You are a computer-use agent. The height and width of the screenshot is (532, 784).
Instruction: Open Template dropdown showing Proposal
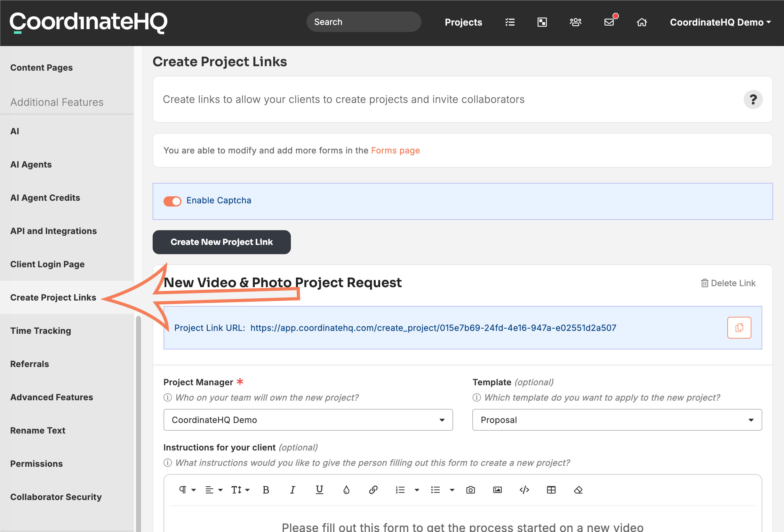[617, 420]
